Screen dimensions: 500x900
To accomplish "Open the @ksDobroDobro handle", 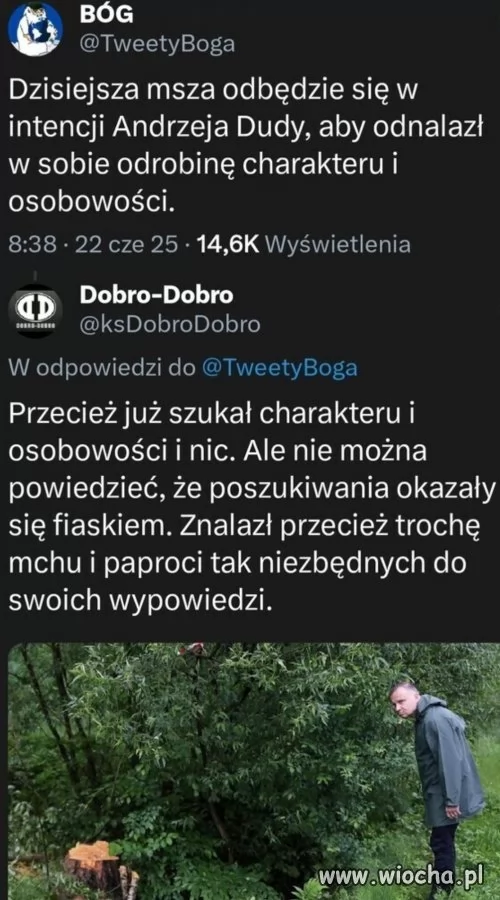I will tap(169, 324).
